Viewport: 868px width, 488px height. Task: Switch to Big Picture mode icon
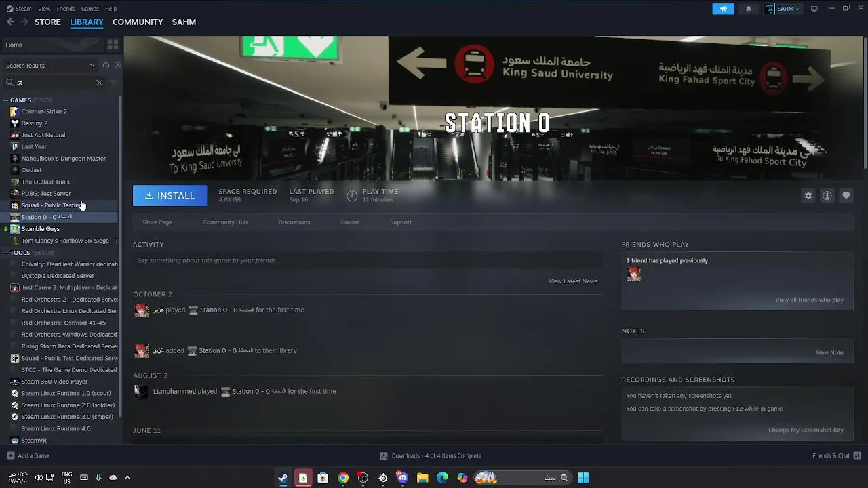pos(814,9)
